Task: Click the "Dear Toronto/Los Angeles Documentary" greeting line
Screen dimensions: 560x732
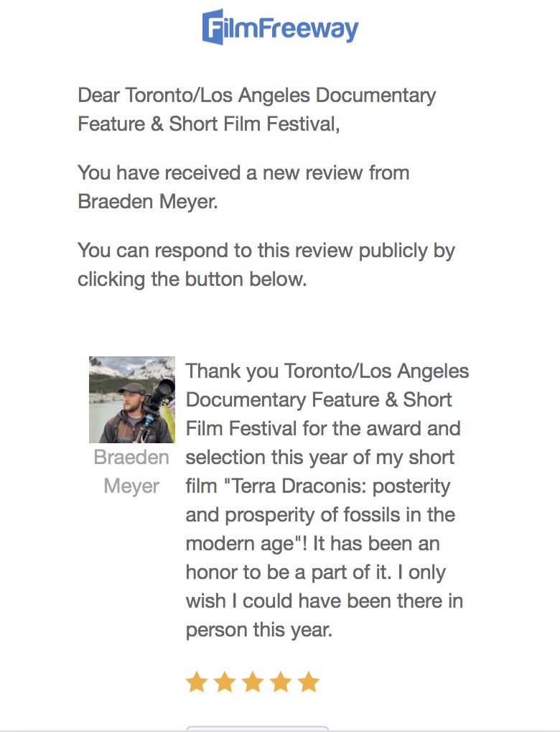Action: (256, 96)
